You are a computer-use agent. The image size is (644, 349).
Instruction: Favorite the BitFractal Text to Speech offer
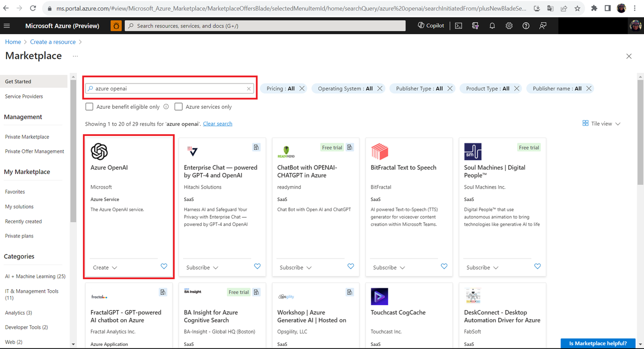(444, 267)
